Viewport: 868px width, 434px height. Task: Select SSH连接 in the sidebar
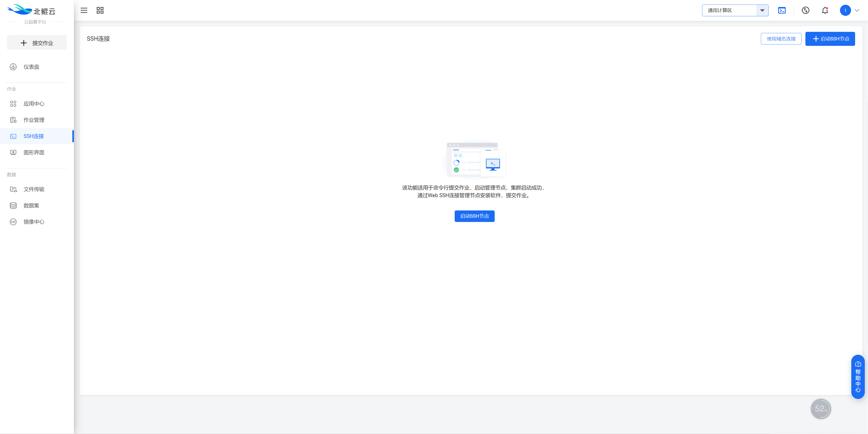click(x=37, y=136)
